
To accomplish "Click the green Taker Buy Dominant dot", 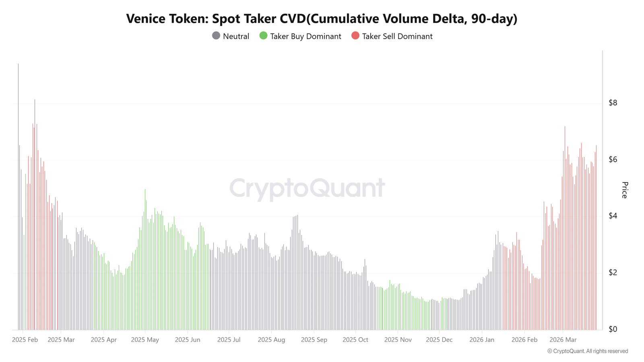I will (264, 36).
